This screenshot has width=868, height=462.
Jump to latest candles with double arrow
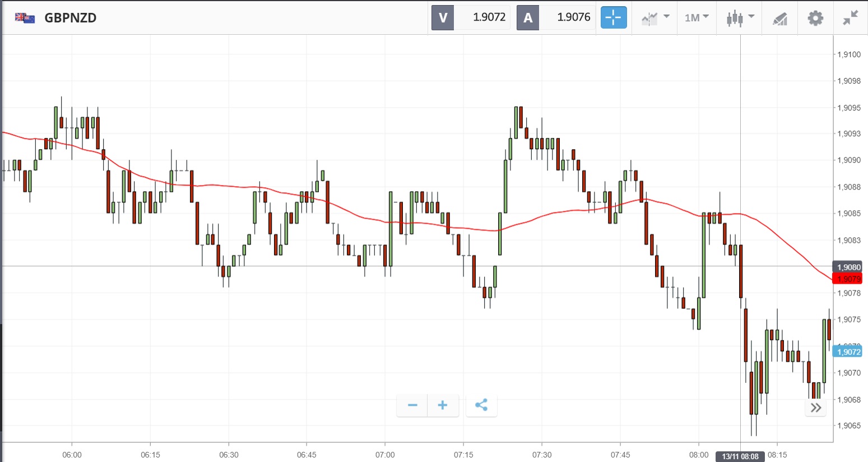[816, 408]
